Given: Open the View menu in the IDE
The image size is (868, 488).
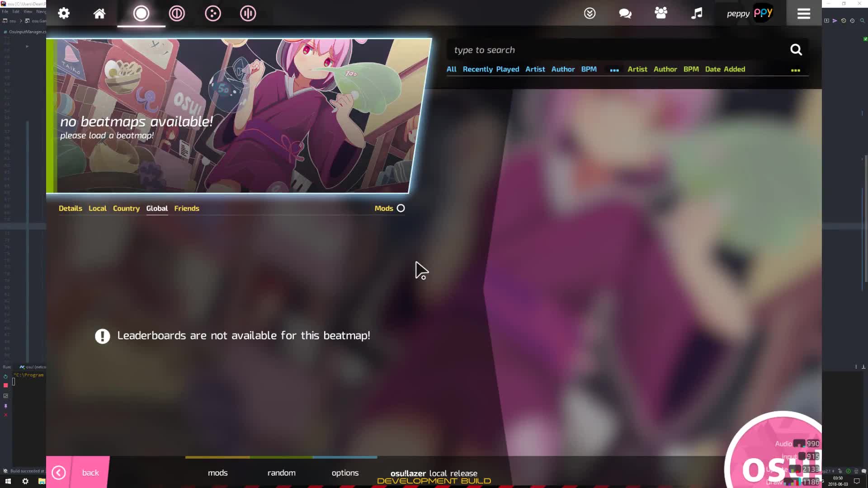Looking at the screenshot, I should [28, 11].
